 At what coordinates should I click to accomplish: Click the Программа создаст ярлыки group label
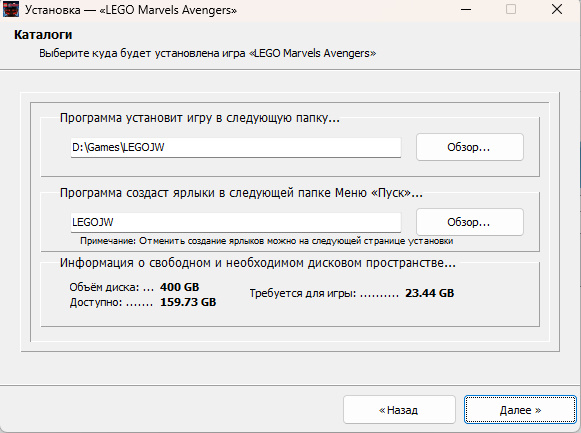(241, 193)
